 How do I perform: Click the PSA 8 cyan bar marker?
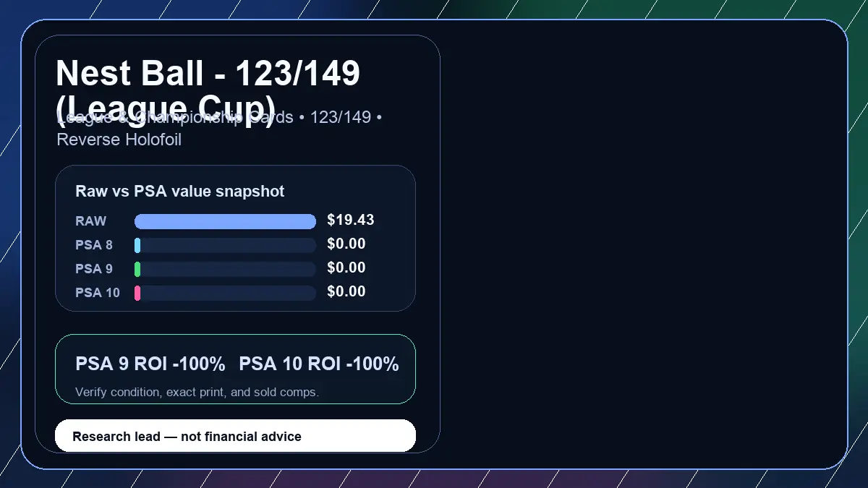click(x=137, y=245)
